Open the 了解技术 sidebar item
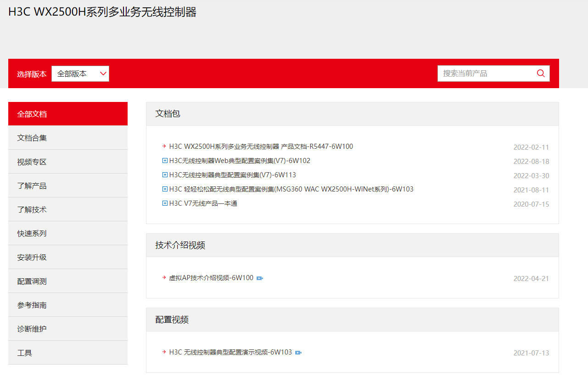 [x=68, y=209]
